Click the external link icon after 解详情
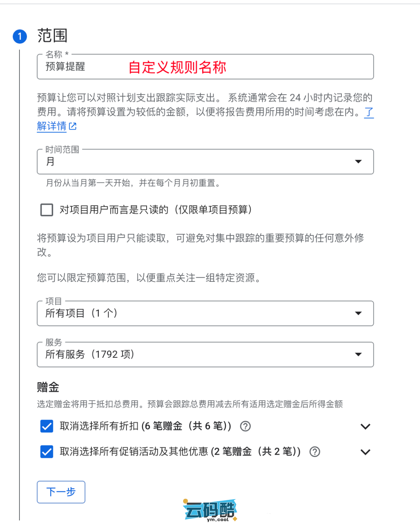The width and height of the screenshot is (420, 524). (73, 126)
